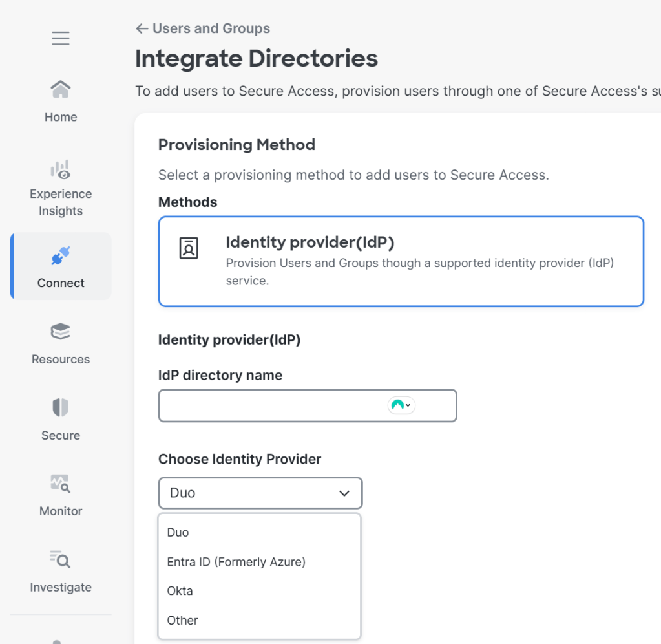Click the Integrate Directories page heading

(x=257, y=59)
